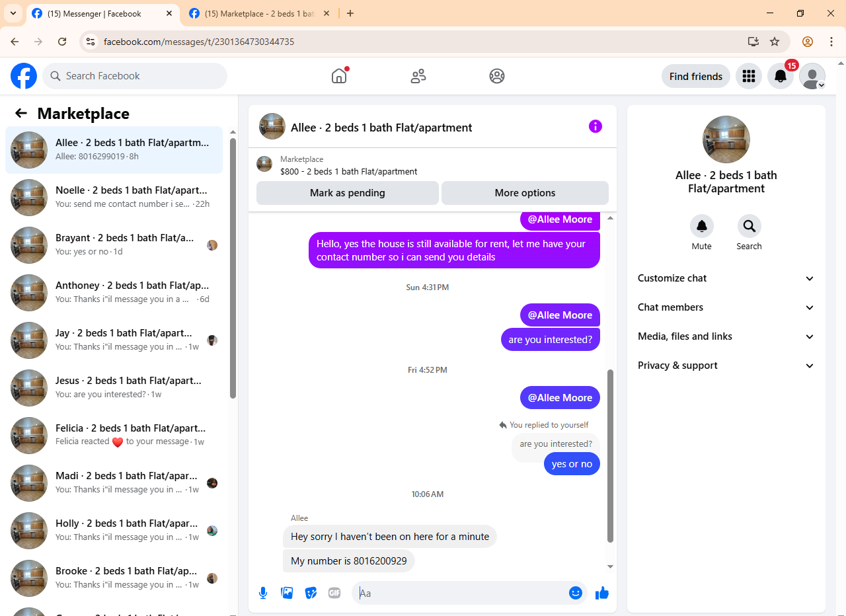Open the Facebook menu grid icon
The height and width of the screenshot is (616, 846).
pyautogui.click(x=749, y=77)
